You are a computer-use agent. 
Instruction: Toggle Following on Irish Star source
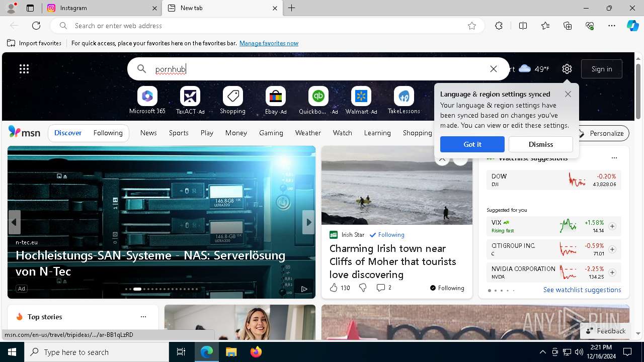[x=387, y=235]
